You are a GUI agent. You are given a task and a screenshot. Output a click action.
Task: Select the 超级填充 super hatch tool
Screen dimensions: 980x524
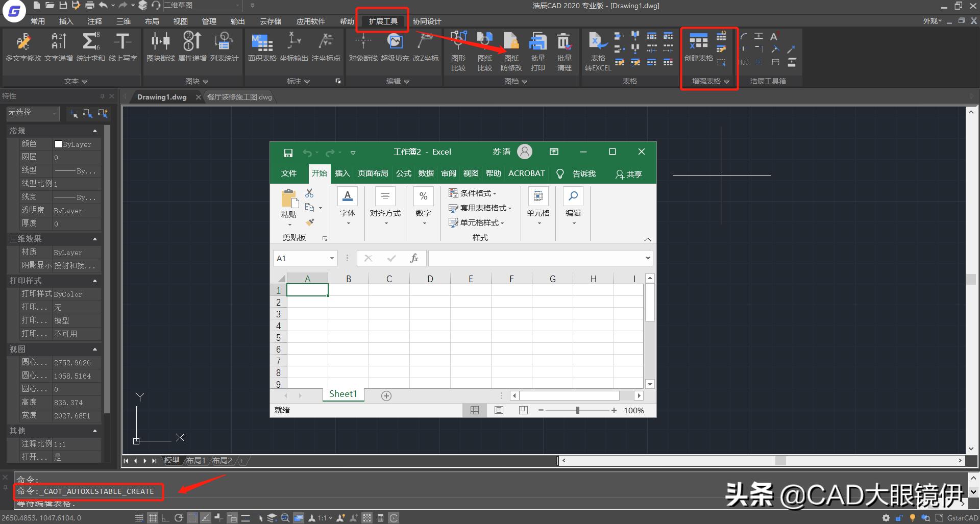[x=396, y=48]
